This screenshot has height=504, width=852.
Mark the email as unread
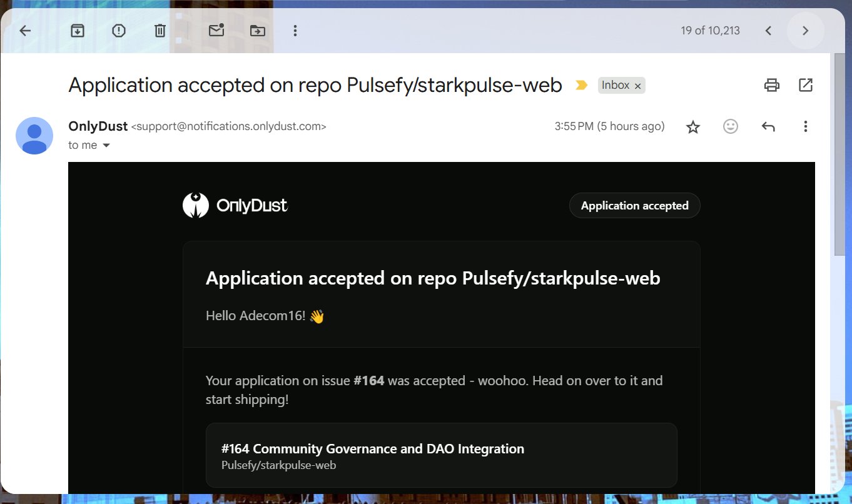tap(216, 31)
